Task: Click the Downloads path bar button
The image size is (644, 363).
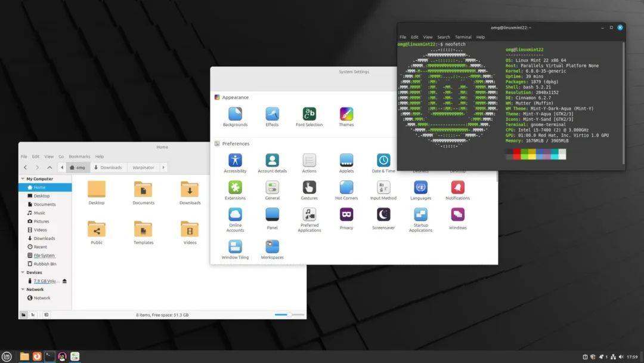Action: point(107,168)
